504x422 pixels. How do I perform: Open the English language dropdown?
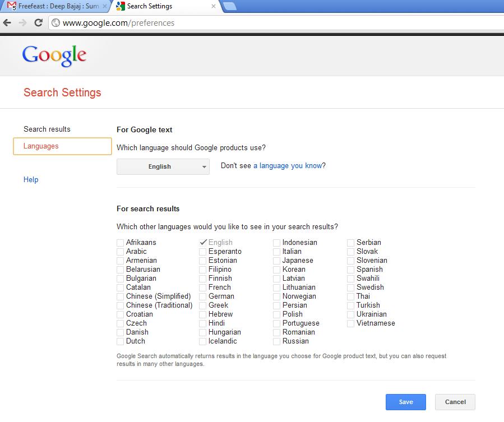tap(163, 166)
